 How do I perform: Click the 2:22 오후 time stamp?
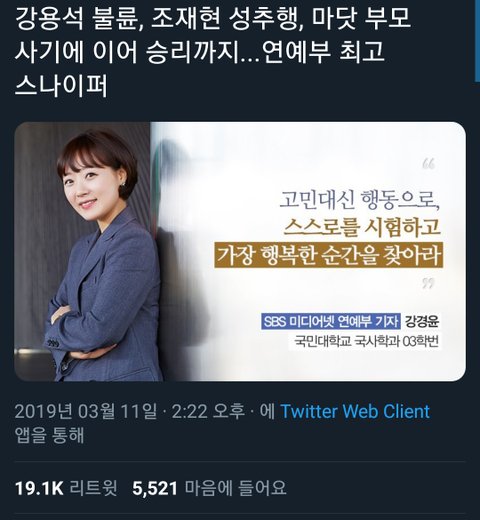[209, 411]
